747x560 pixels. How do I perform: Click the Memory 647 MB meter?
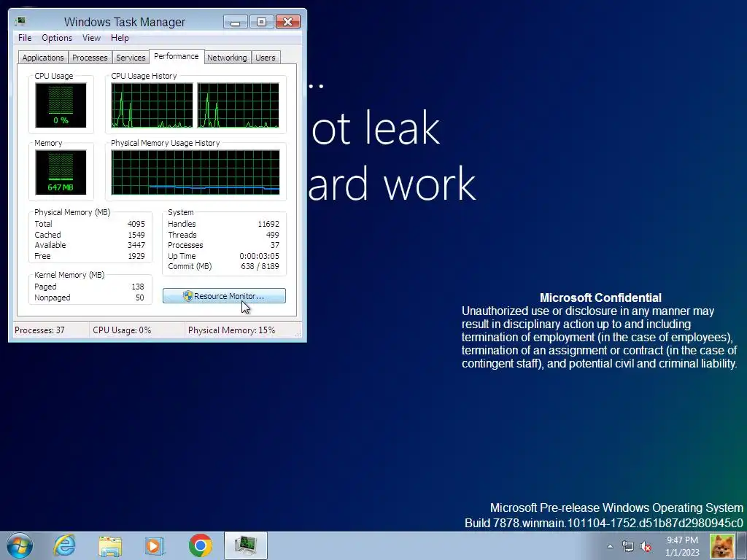click(61, 172)
